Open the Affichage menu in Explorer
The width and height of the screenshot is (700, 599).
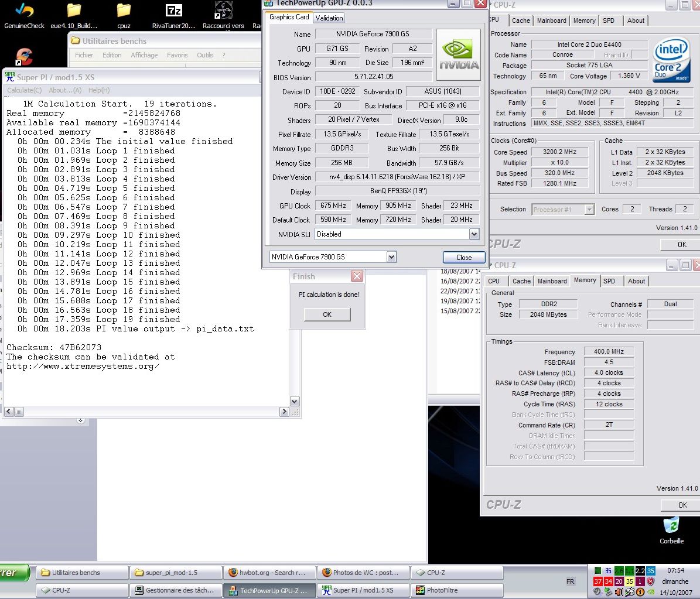pyautogui.click(x=144, y=55)
